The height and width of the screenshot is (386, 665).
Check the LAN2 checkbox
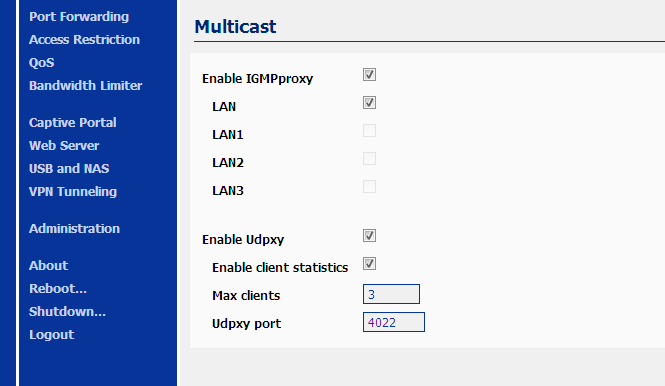(369, 159)
